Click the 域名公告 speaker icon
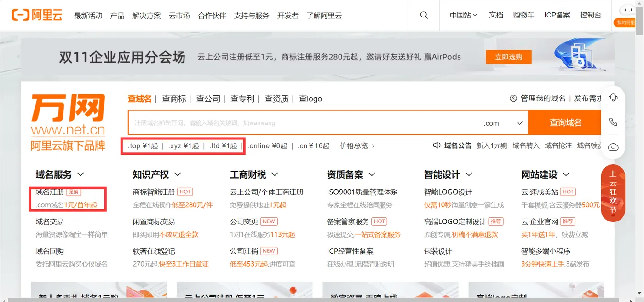Viewport: 644px width, 302px height. coord(437,145)
